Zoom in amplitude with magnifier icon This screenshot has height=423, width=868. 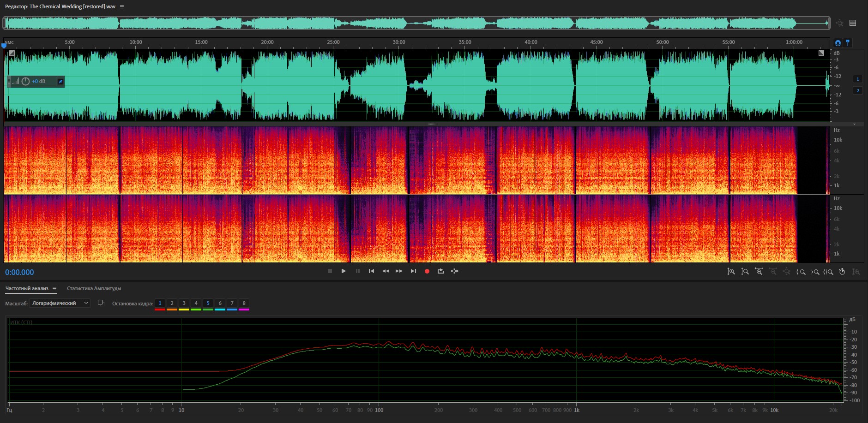(x=731, y=272)
